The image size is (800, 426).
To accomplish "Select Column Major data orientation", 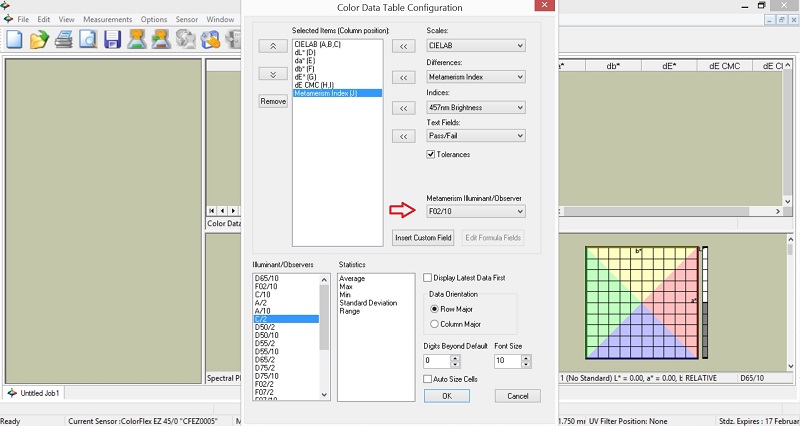I will (x=435, y=324).
